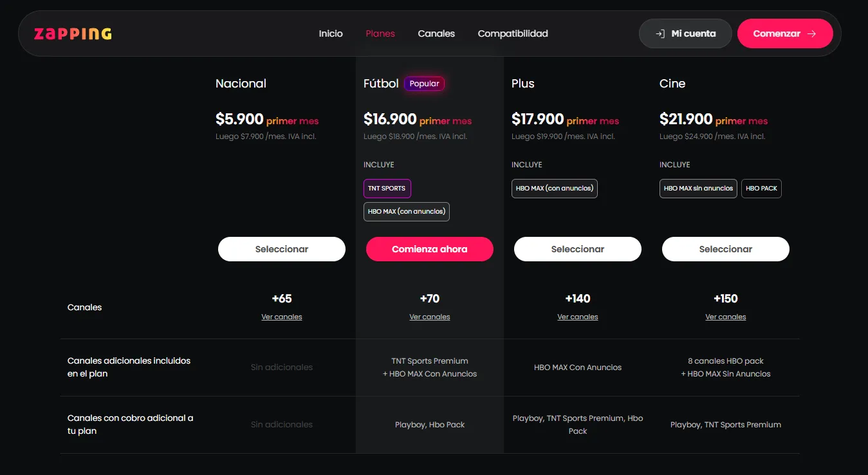Click the arrow icon in Comenzar
The height and width of the screenshot is (475, 868).
(x=812, y=34)
